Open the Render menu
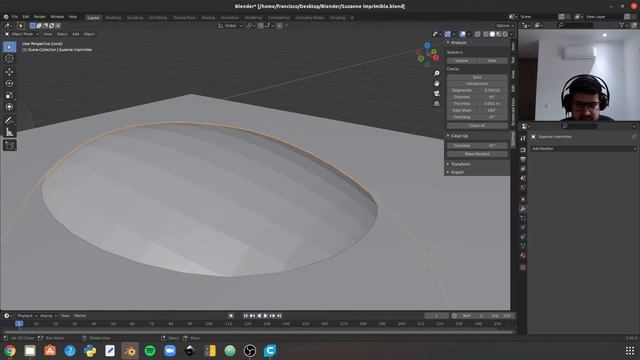This screenshot has height=360, width=640. coord(40,17)
